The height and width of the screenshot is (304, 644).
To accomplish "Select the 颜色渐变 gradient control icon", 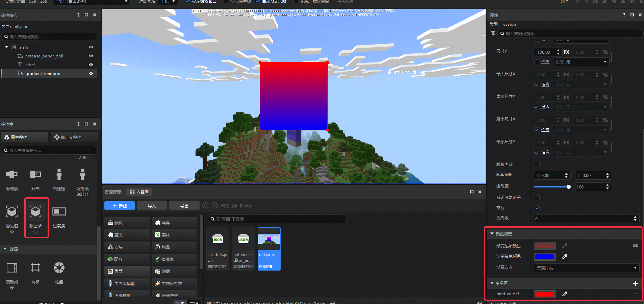I will tap(35, 211).
